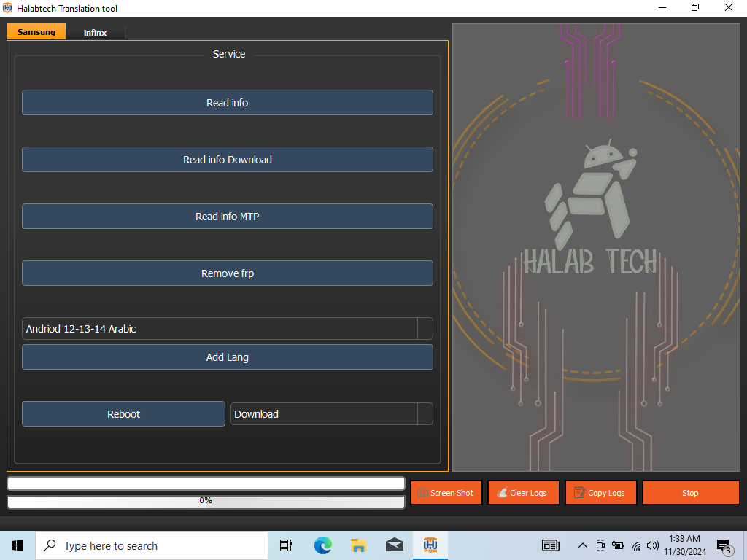The image size is (747, 560).
Task: Click the Halabtech title bar app icon
Action: [x=7, y=8]
